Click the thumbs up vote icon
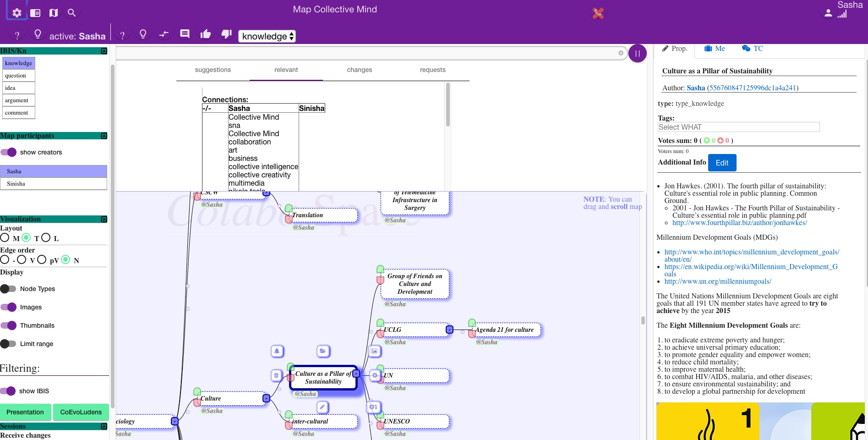 (x=206, y=34)
